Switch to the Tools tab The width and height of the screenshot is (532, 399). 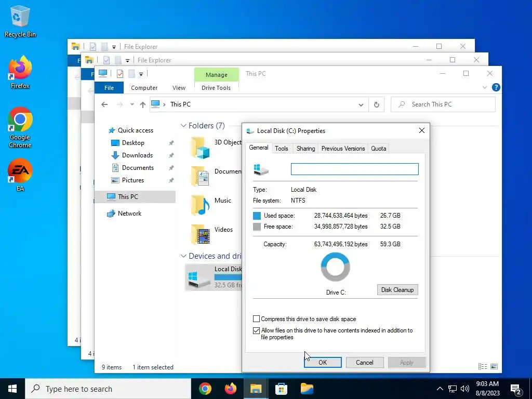click(x=282, y=148)
